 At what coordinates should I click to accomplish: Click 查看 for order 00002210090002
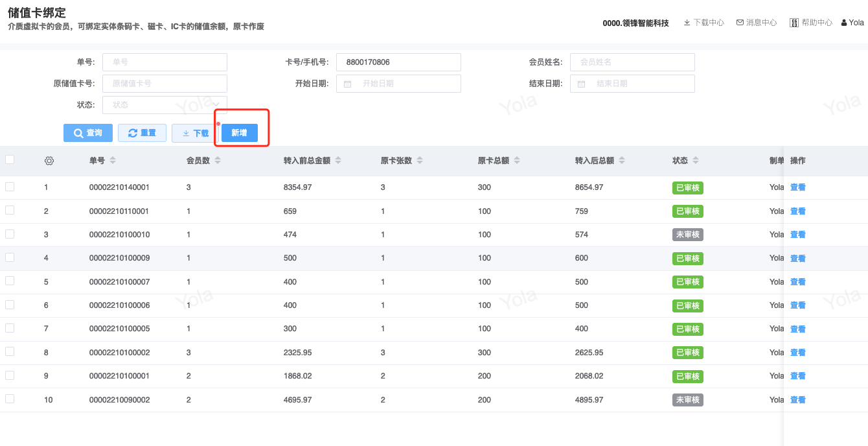click(798, 400)
